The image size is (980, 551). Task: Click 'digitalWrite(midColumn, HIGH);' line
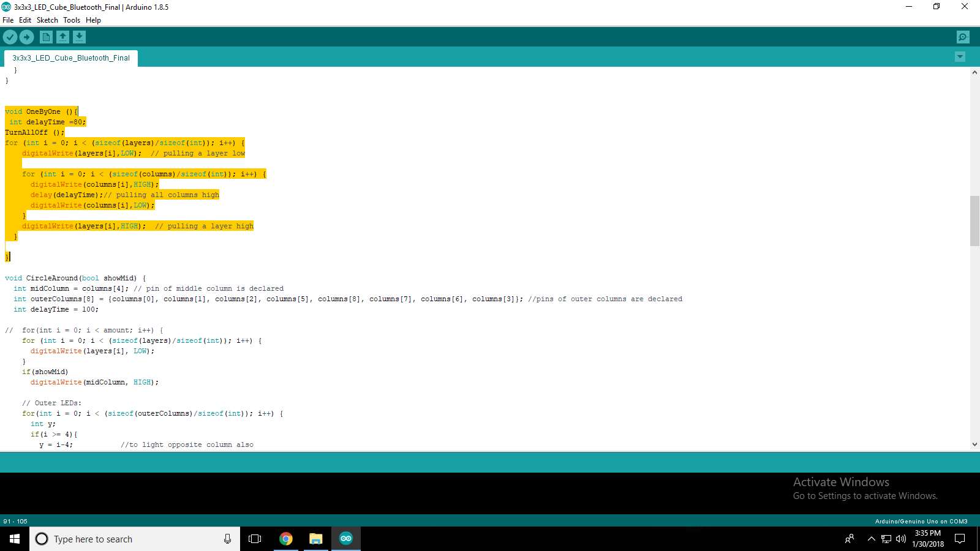click(x=95, y=382)
